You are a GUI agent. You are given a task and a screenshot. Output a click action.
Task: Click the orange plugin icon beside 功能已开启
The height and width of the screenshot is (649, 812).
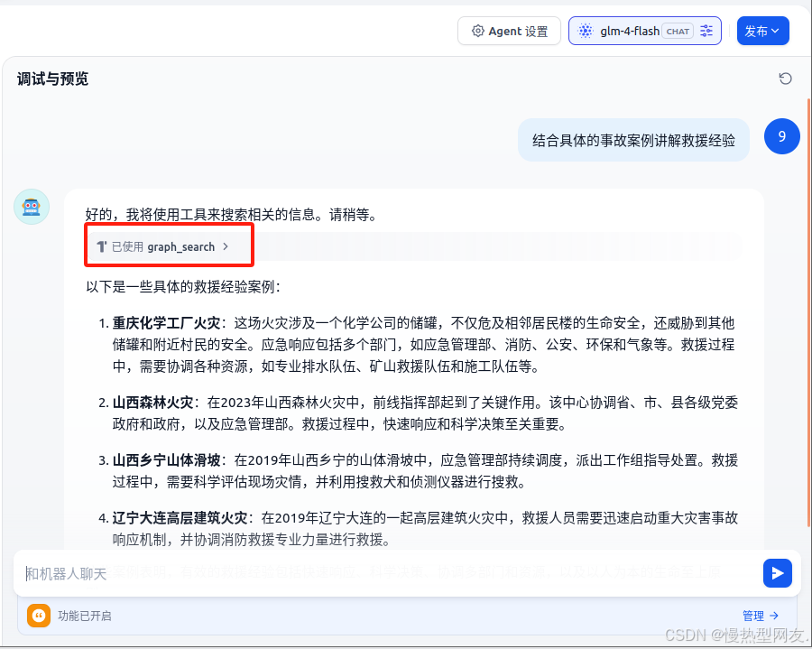(x=38, y=616)
